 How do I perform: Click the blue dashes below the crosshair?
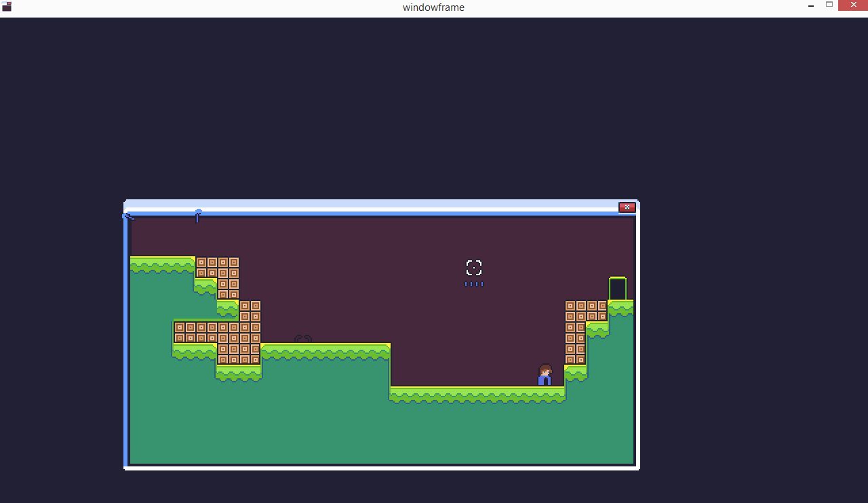pos(474,284)
